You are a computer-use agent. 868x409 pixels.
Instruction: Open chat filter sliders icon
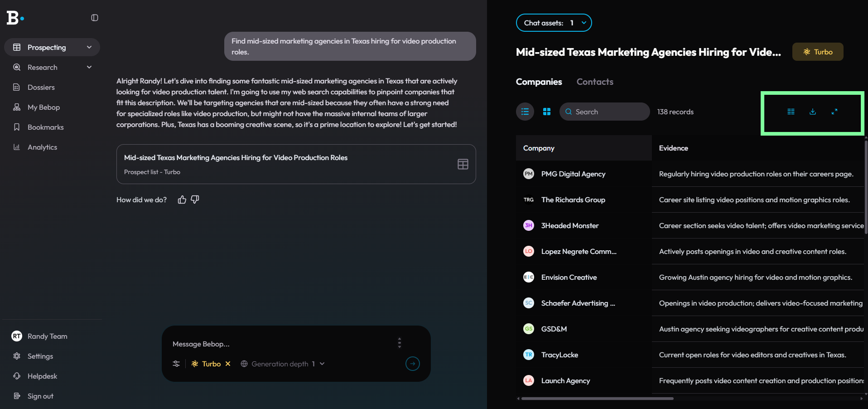point(176,364)
